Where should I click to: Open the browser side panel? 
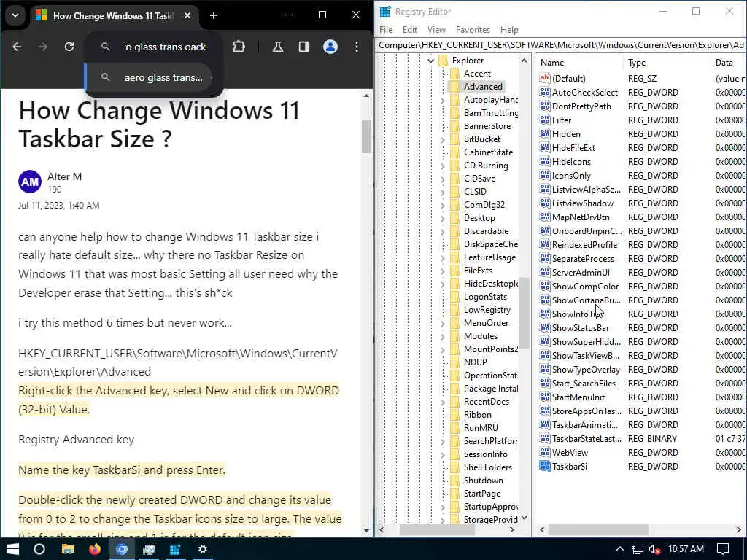(x=304, y=47)
